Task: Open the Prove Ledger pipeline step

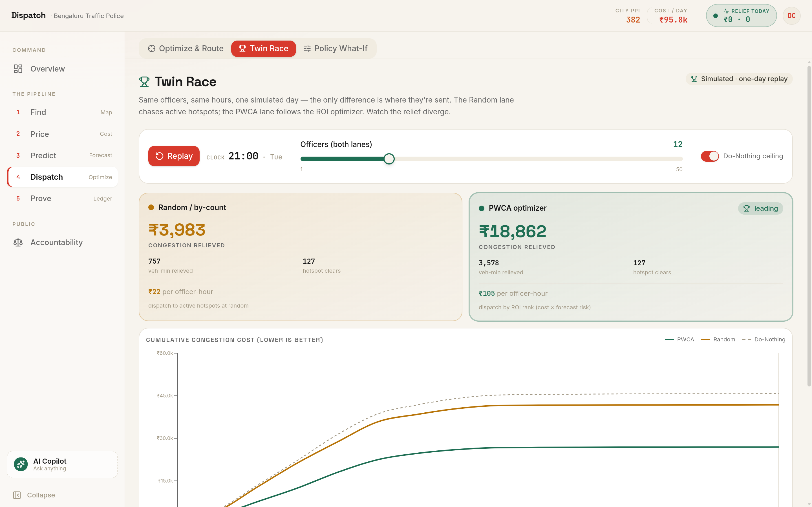Action: click(62, 199)
